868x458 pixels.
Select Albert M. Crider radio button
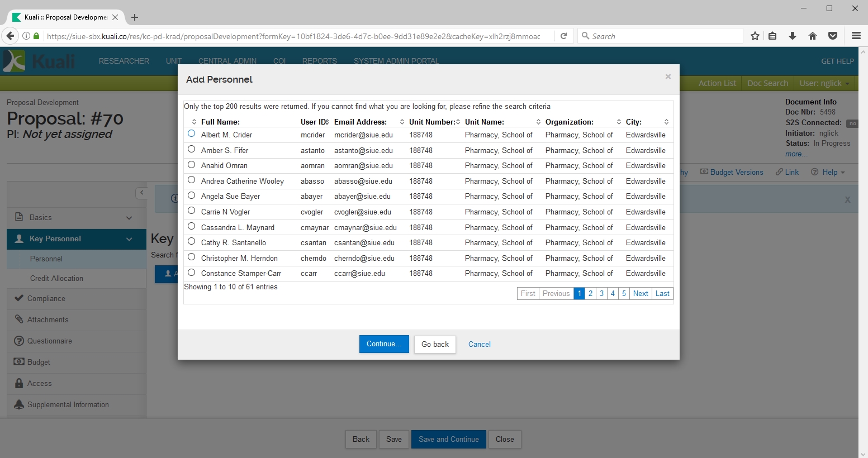click(192, 134)
